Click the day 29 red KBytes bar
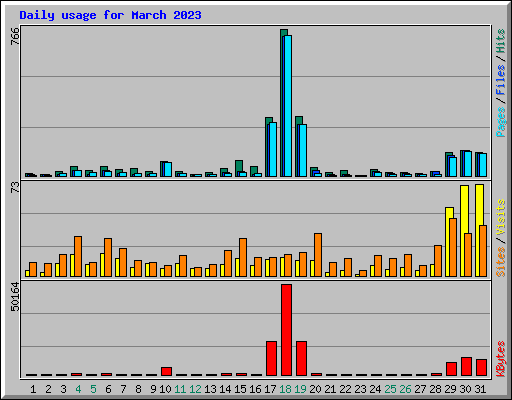Screen dimensions: 512x400 (x=451, y=369)
